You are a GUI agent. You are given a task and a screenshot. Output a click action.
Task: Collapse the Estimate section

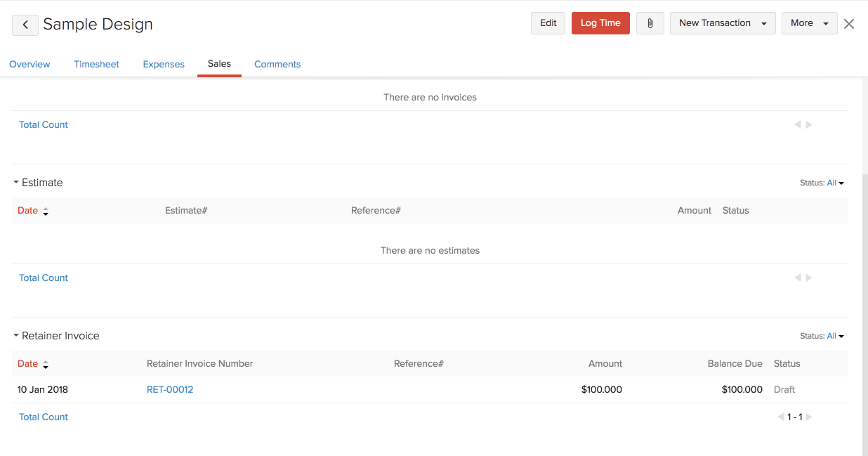coord(16,183)
